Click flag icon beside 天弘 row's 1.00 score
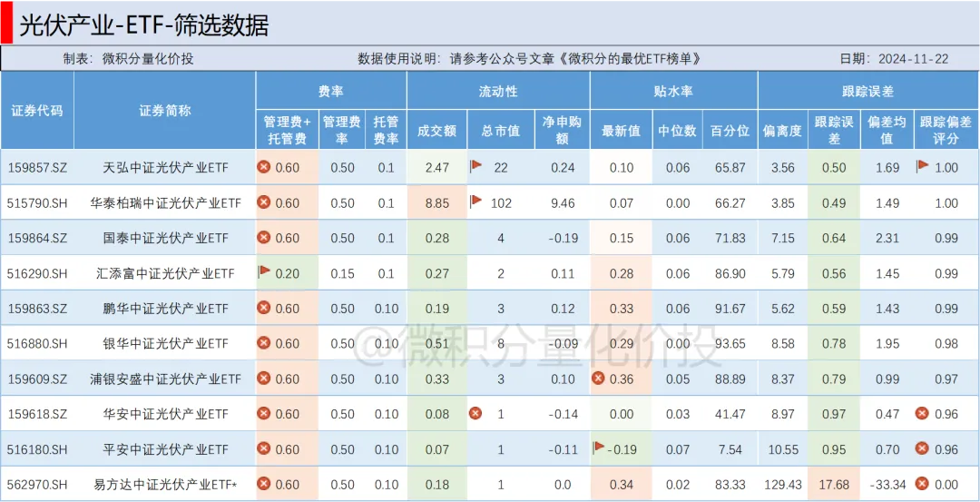980x502 pixels. pyautogui.click(x=923, y=166)
